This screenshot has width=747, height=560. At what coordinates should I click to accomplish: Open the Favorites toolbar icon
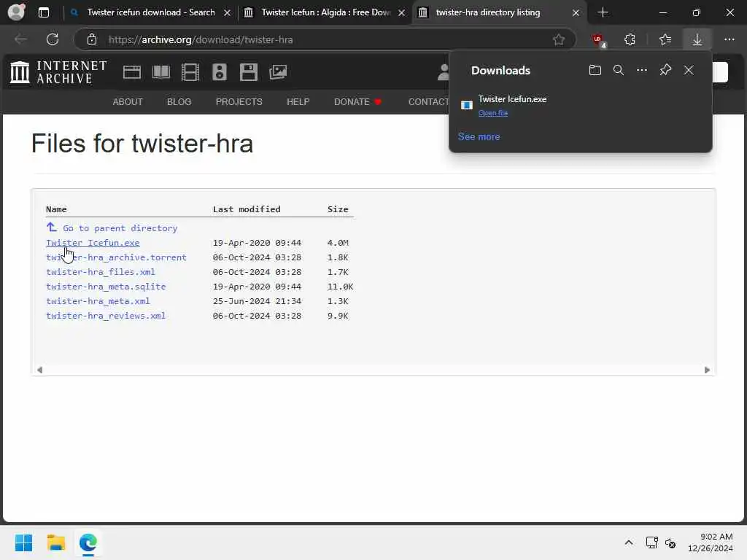click(665, 39)
